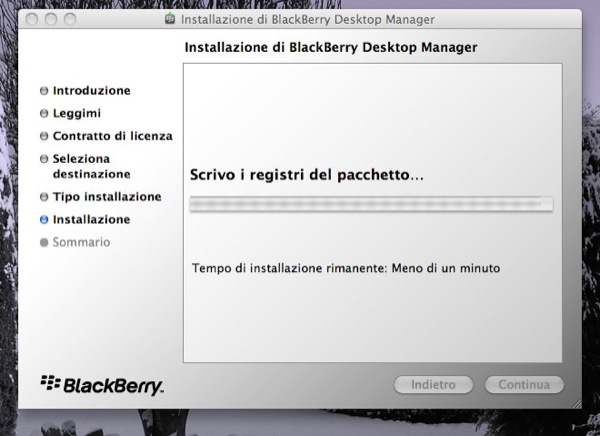This screenshot has height=436, width=600.
Task: Click the BlackBerry logo at bottom left
Action: tap(102, 385)
